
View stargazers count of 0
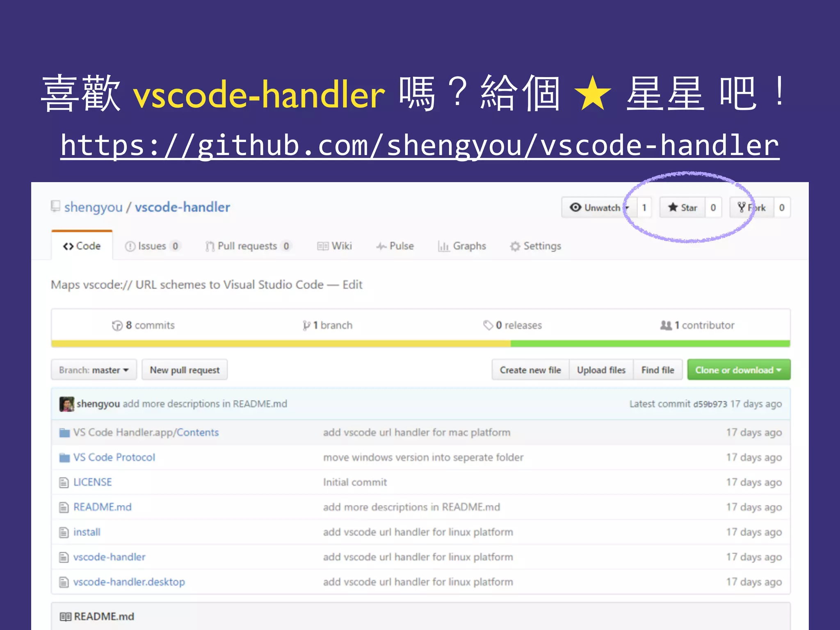click(713, 208)
